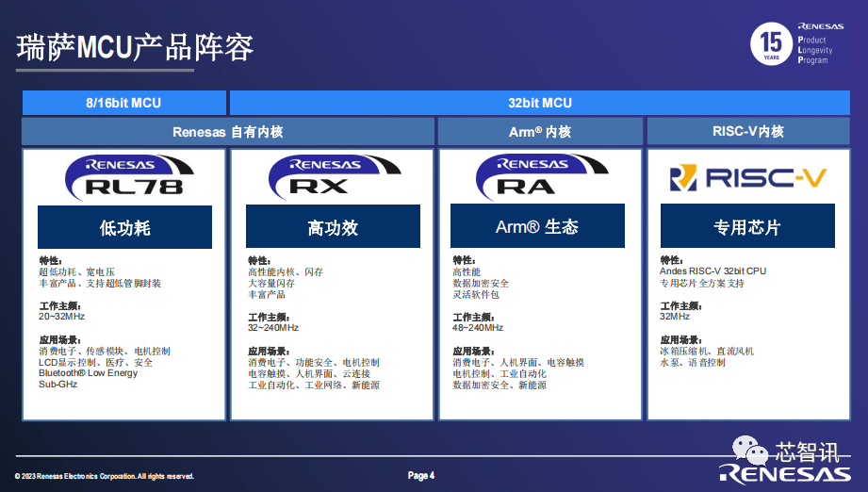
Task: Click the 高功效 banner
Action: coord(333,227)
